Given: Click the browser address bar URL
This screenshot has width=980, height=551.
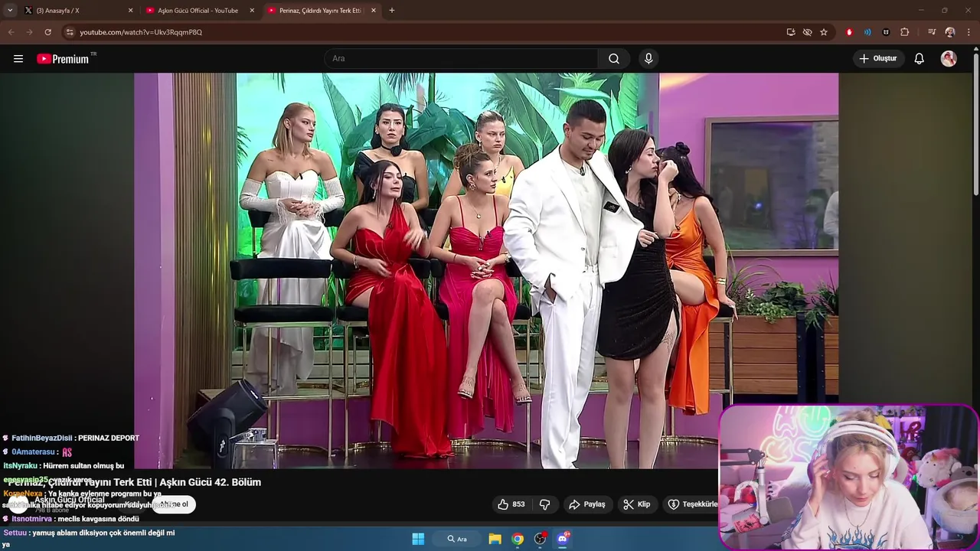Looking at the screenshot, I should click(x=141, y=32).
